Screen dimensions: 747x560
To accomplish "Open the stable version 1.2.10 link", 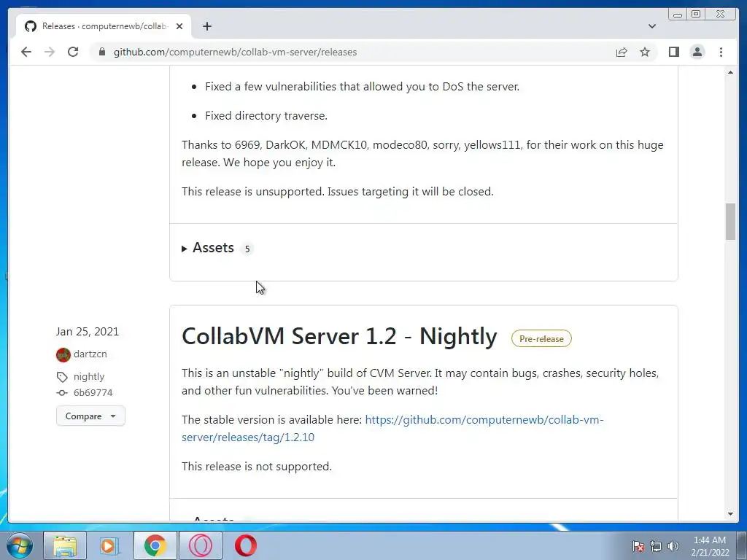I will point(392,428).
